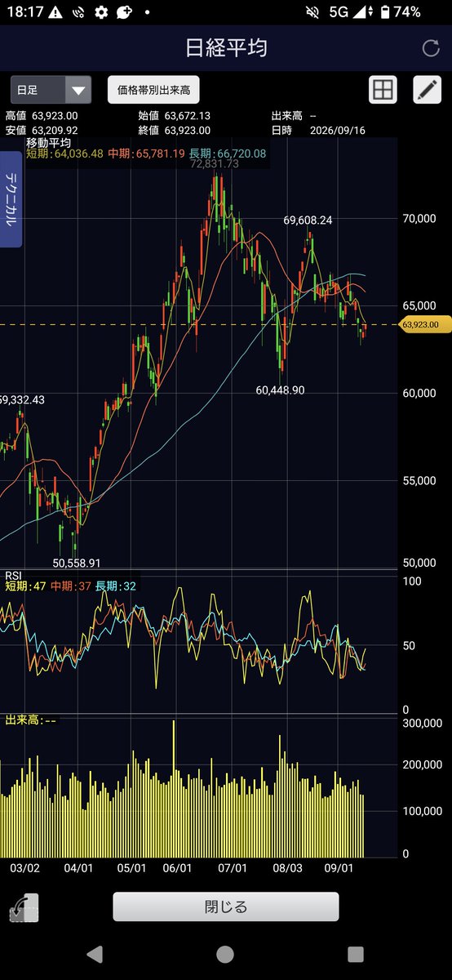452x980 pixels.
Task: Tap the RSI 短期:47 value
Action: [x=24, y=586]
